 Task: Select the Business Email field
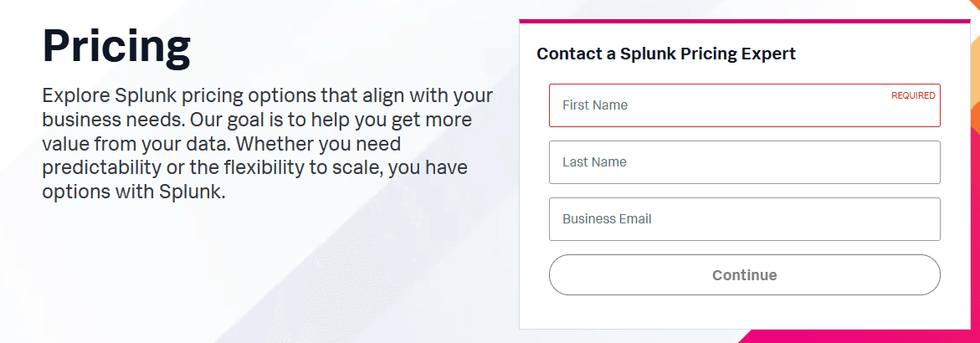tap(744, 219)
